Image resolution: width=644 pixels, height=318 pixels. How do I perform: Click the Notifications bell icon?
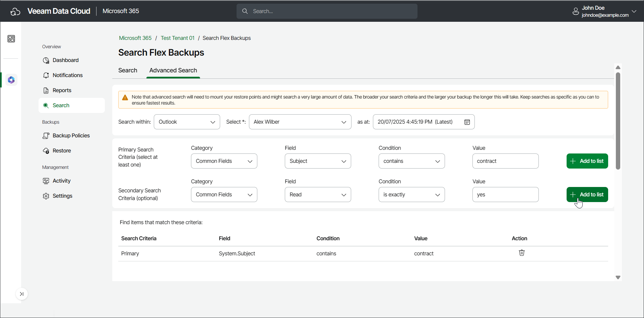pos(46,75)
